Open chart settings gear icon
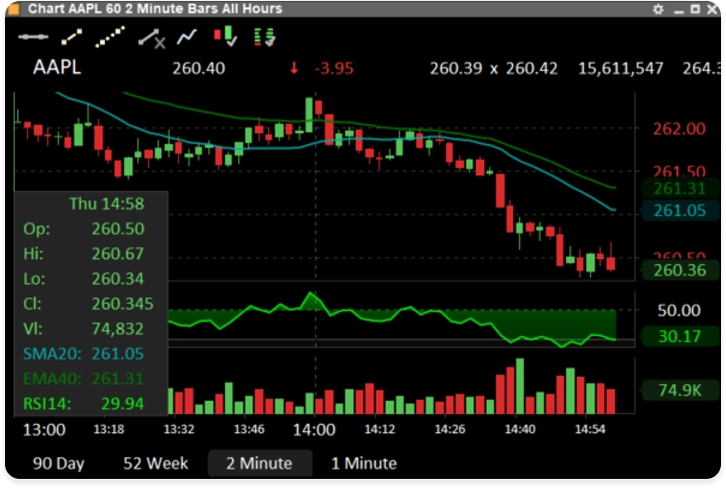Screen dimensions: 726x488 tap(658, 9)
